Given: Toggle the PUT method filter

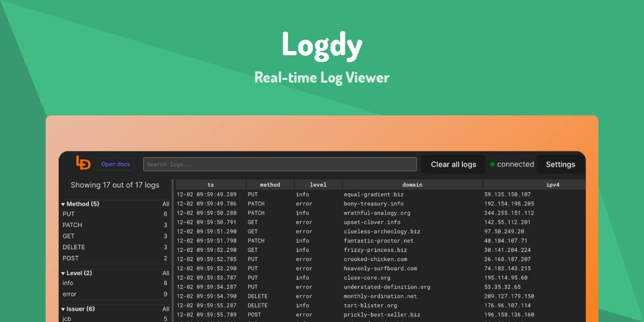Looking at the screenshot, I should (68, 214).
